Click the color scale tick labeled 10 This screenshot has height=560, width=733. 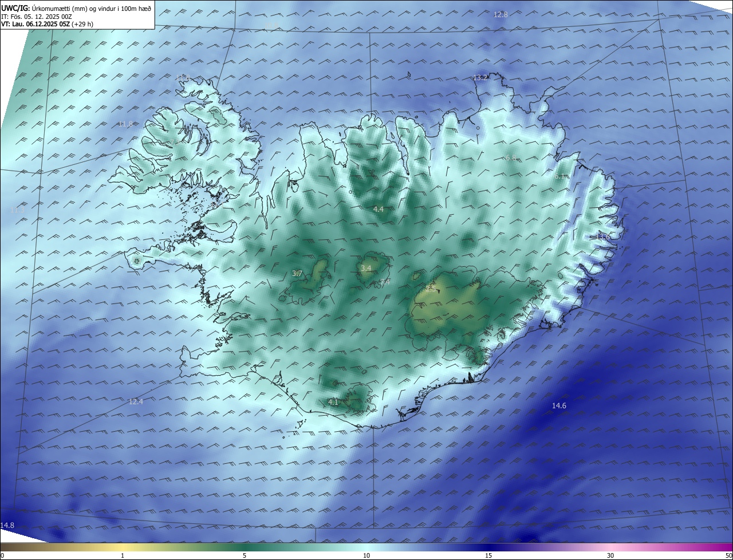click(366, 555)
